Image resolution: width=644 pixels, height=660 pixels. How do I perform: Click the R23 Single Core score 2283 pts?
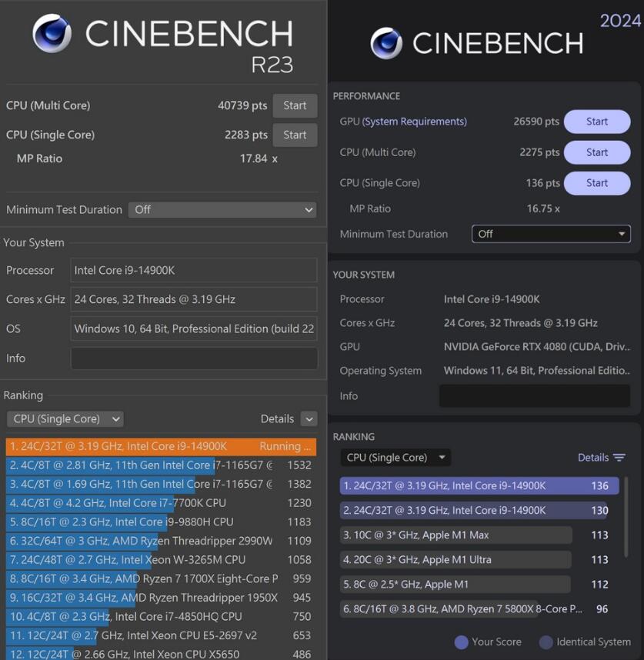pyautogui.click(x=245, y=135)
